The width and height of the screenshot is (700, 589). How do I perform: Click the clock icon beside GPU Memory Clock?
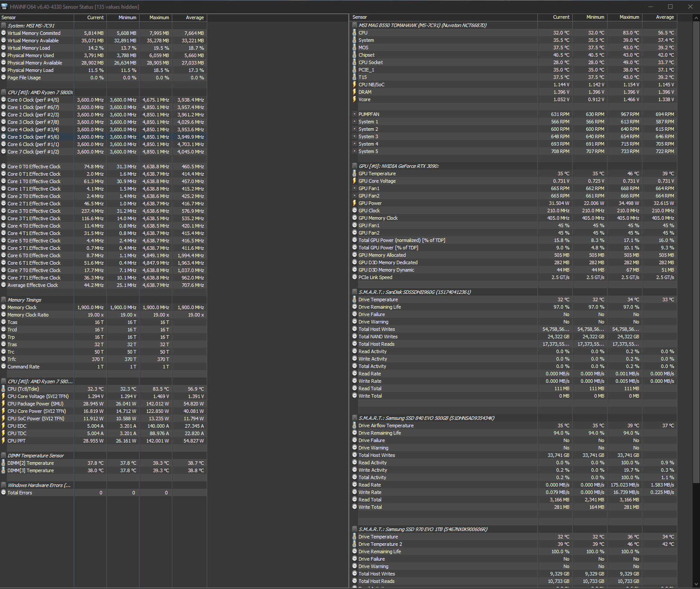354,218
